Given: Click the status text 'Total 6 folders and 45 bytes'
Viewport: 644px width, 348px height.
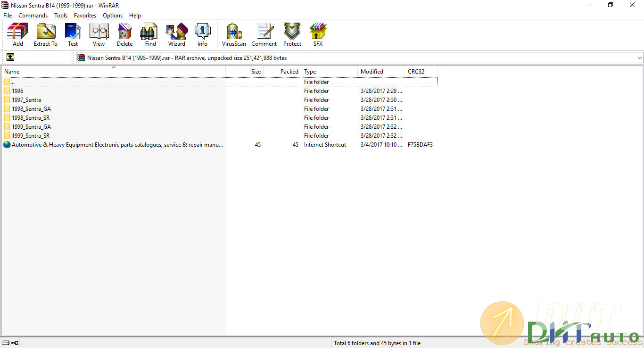Looking at the screenshot, I should [377, 343].
